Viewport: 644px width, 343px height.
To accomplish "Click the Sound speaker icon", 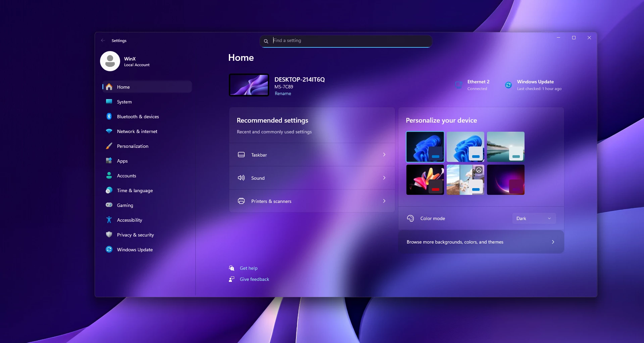I will [x=241, y=178].
